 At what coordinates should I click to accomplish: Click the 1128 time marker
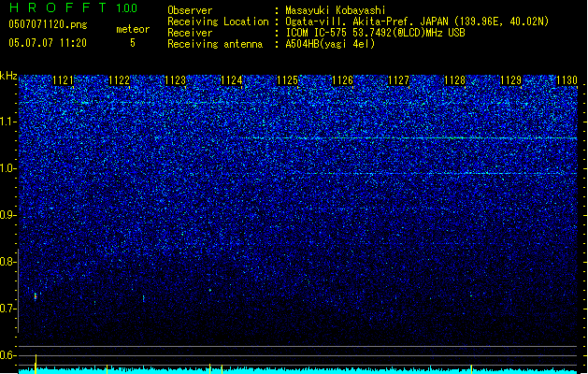tap(454, 80)
